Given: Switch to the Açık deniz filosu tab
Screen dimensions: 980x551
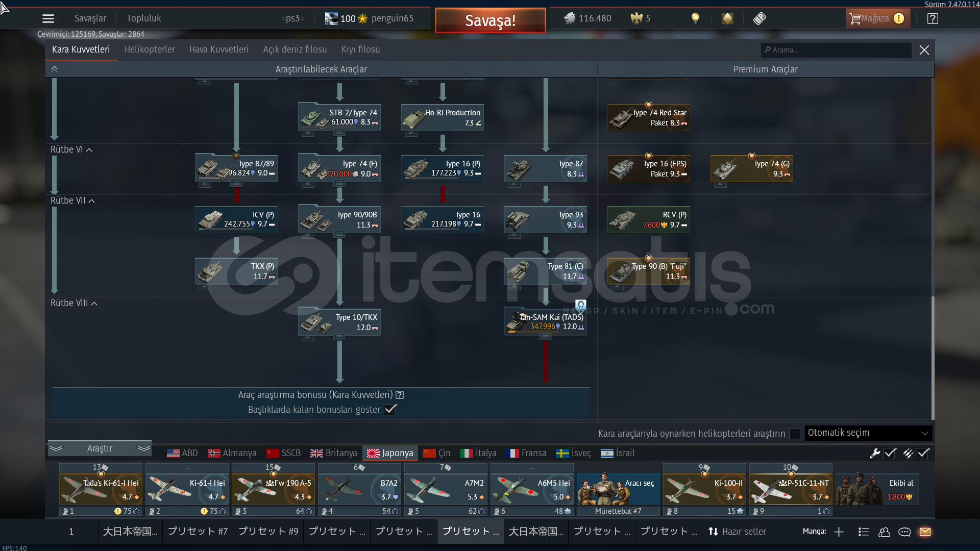Looking at the screenshot, I should point(295,49).
